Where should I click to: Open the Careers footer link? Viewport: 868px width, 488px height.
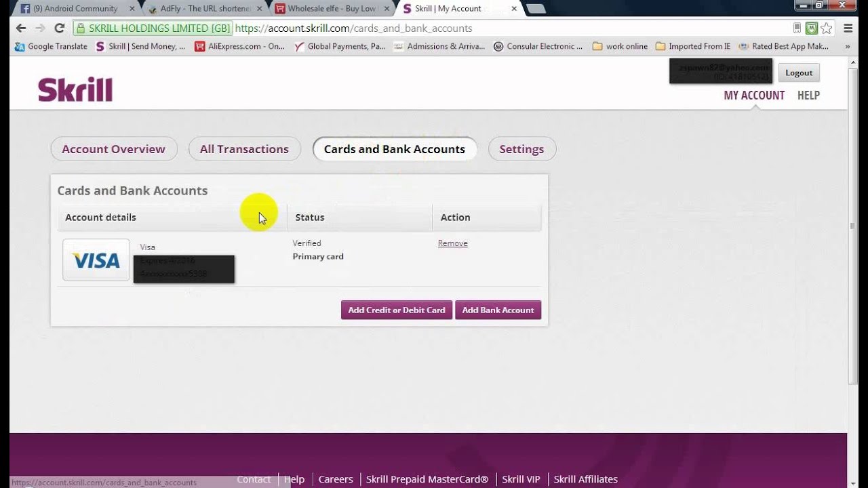336,479
